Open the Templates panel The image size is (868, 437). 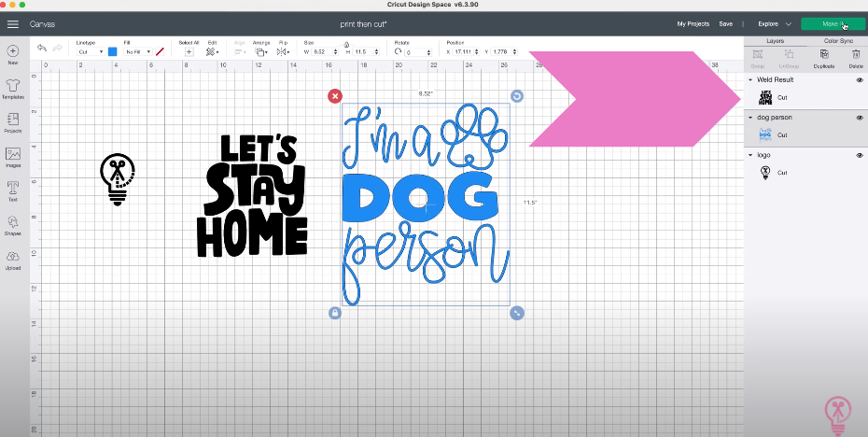click(x=13, y=89)
